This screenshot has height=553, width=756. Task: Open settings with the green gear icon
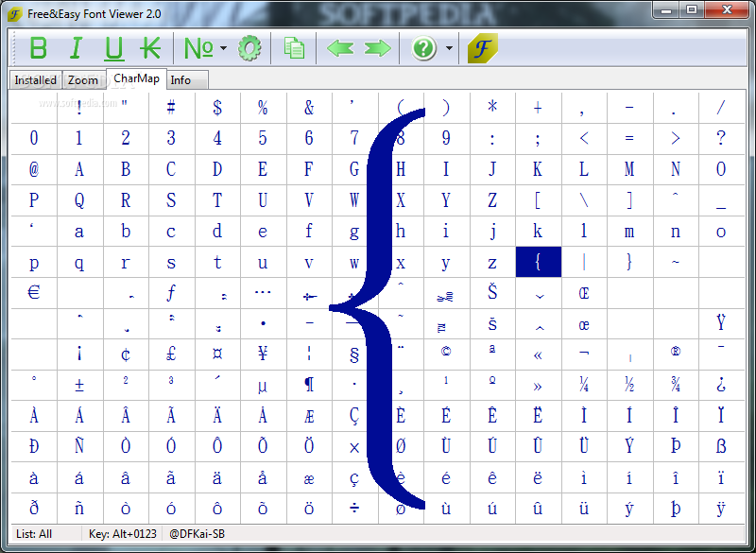tap(249, 48)
